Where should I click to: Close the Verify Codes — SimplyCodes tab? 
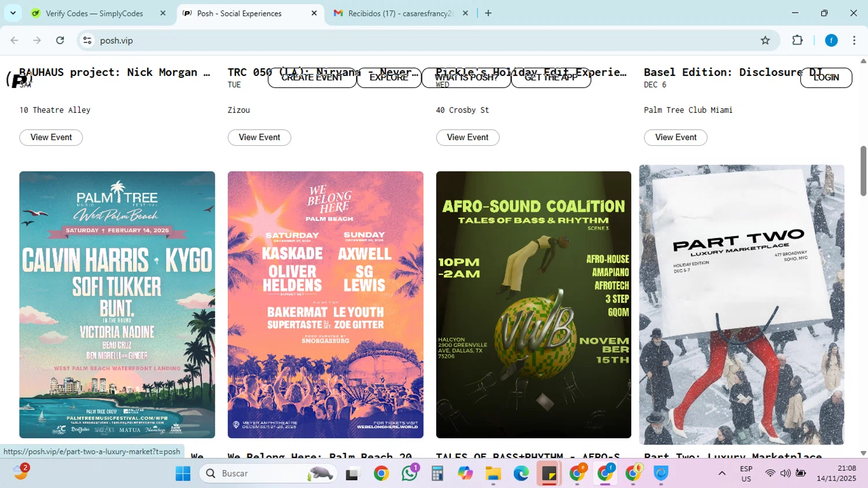(x=163, y=13)
